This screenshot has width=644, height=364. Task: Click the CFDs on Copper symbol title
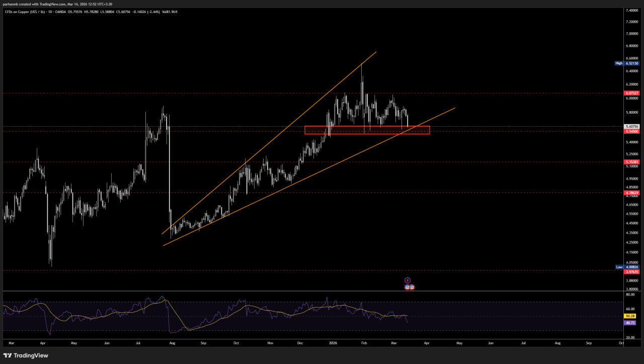point(29,12)
